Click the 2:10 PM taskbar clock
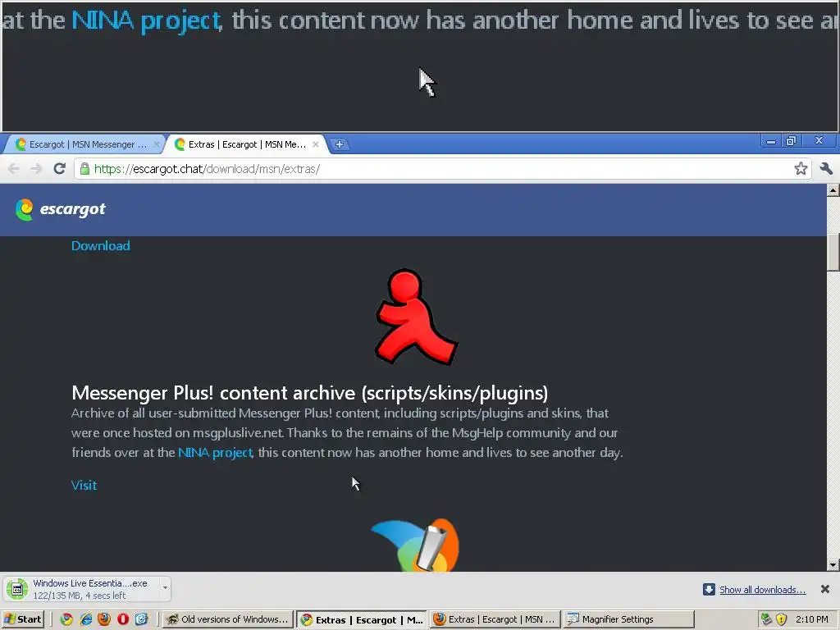 [811, 619]
